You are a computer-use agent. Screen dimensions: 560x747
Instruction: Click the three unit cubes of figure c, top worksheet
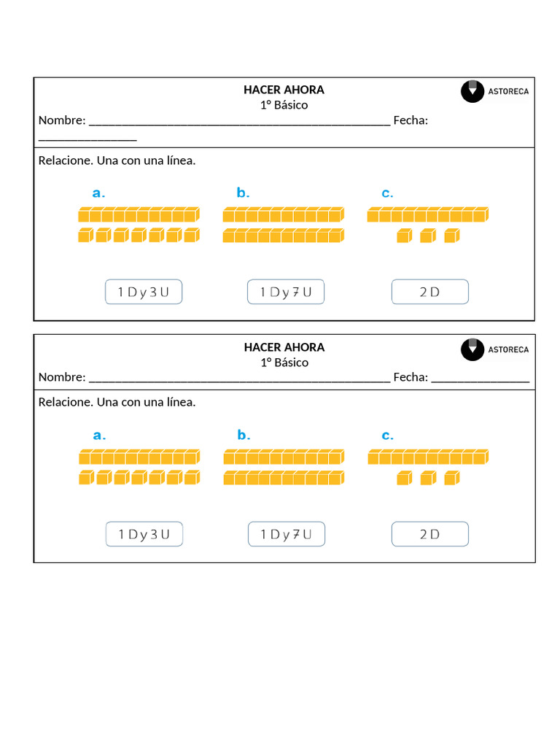point(428,236)
